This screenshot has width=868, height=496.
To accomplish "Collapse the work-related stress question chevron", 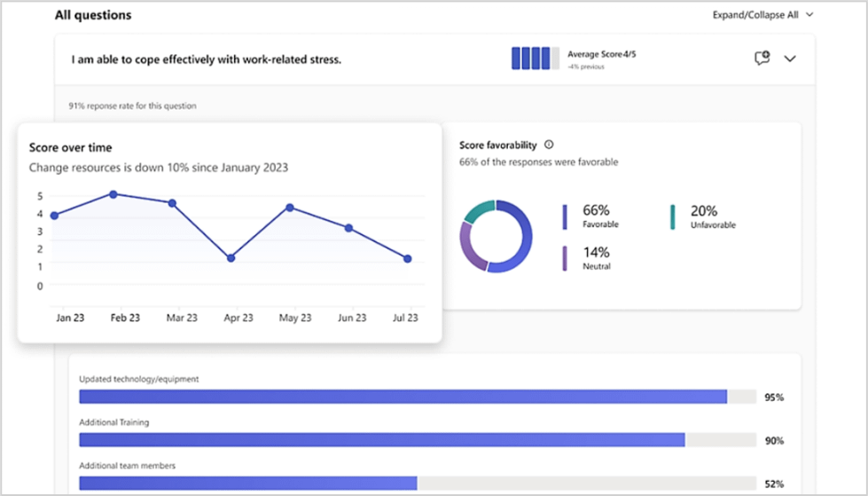I will pyautogui.click(x=790, y=59).
